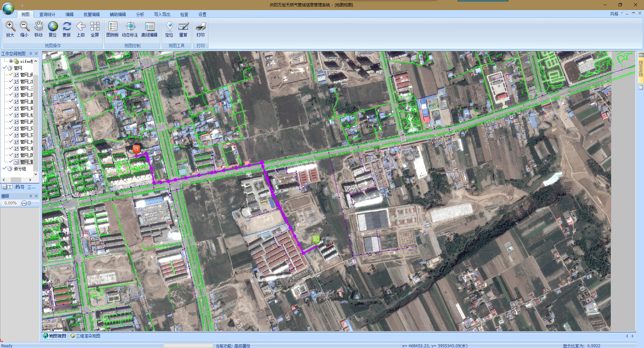The width and height of the screenshot is (644, 348).
Task: Open the 图例板 legend panel
Action: 112,29
